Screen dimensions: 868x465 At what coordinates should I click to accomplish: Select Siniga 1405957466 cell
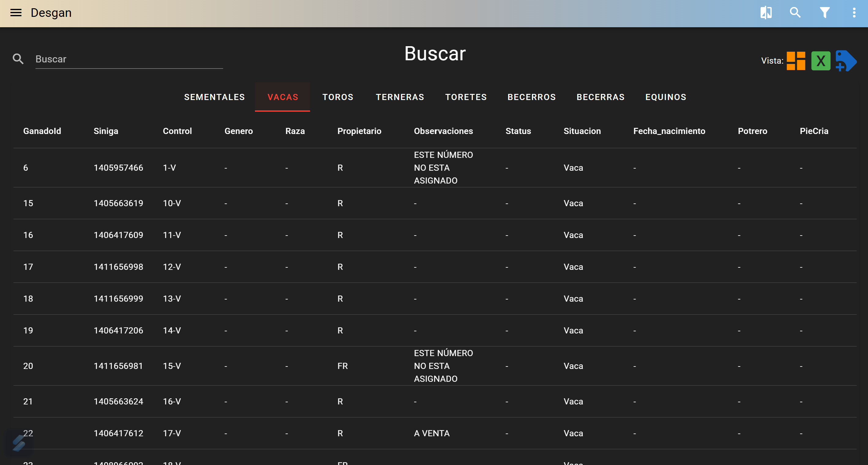click(118, 168)
